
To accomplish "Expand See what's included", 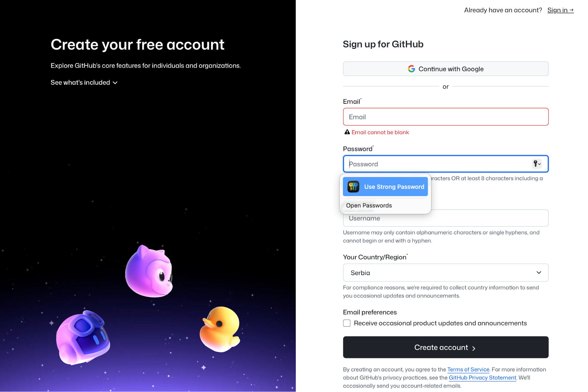I will (x=84, y=82).
